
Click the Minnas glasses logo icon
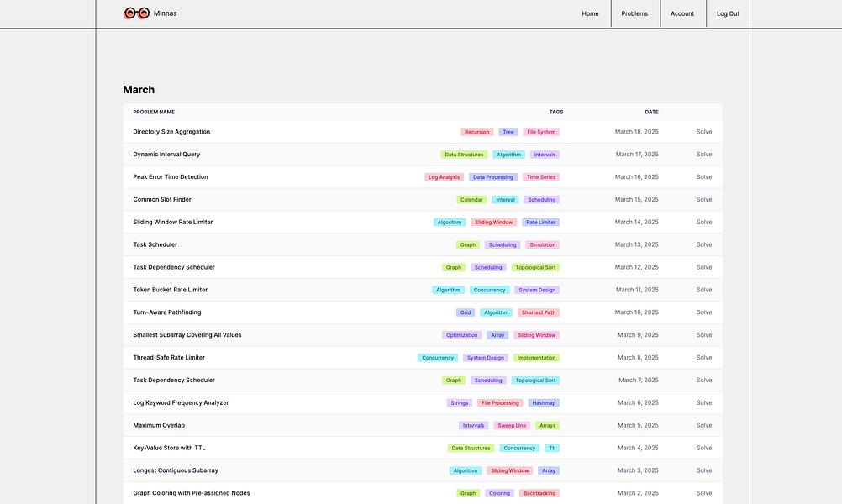tap(136, 13)
